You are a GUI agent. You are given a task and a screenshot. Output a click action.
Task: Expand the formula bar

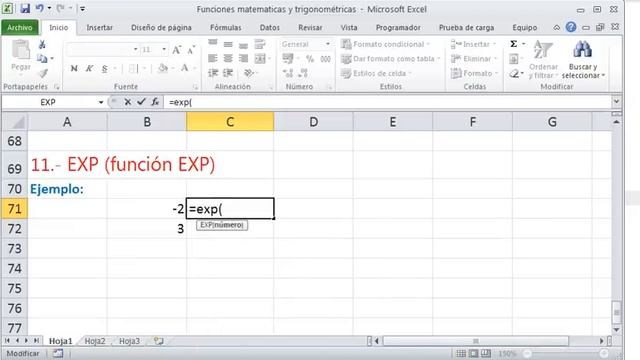616,102
